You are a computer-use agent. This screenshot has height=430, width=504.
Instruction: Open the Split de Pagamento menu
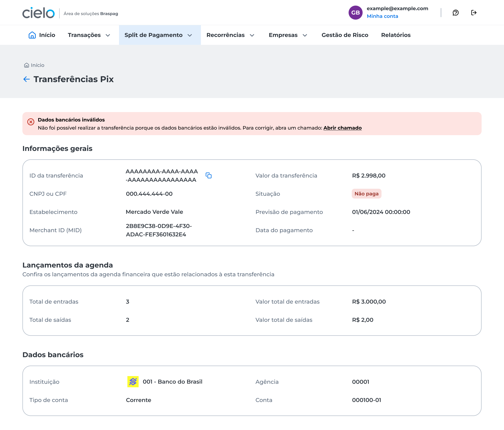click(160, 35)
